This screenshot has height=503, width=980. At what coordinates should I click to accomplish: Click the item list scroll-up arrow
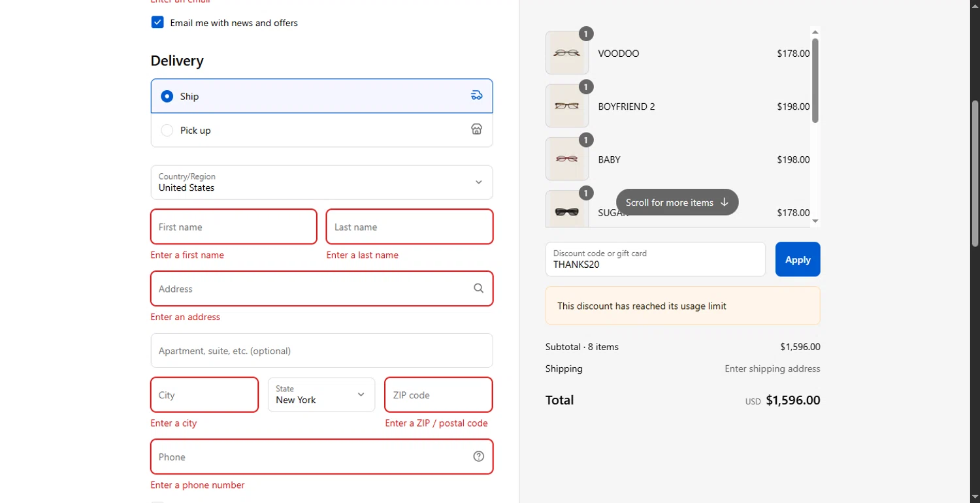click(x=815, y=31)
